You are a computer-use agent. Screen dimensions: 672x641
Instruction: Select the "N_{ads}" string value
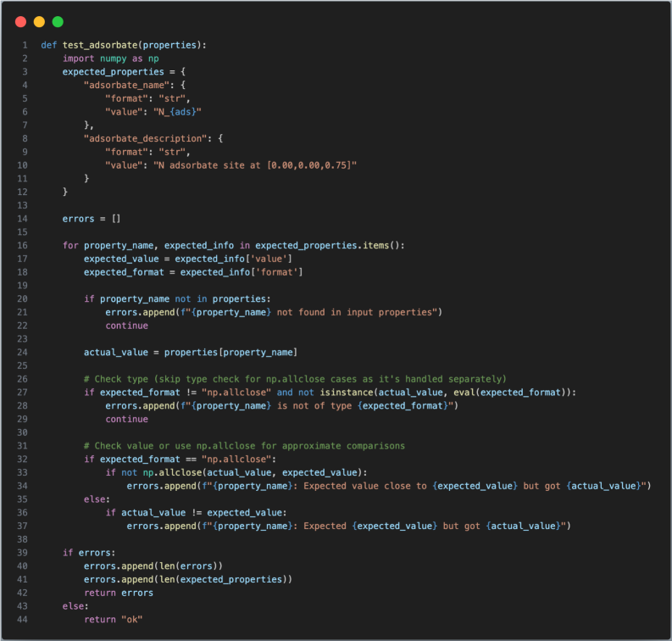[x=177, y=112]
